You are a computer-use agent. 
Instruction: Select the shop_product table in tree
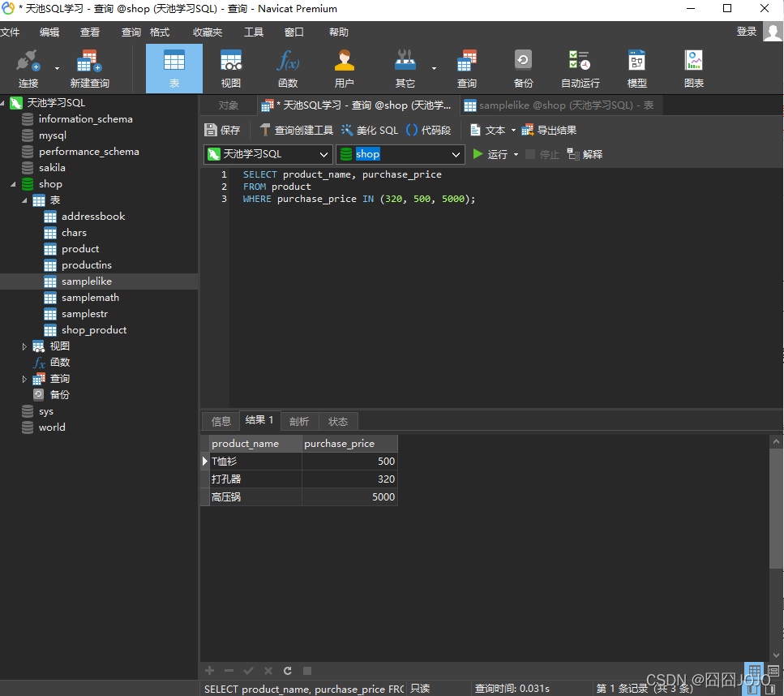[x=94, y=330]
